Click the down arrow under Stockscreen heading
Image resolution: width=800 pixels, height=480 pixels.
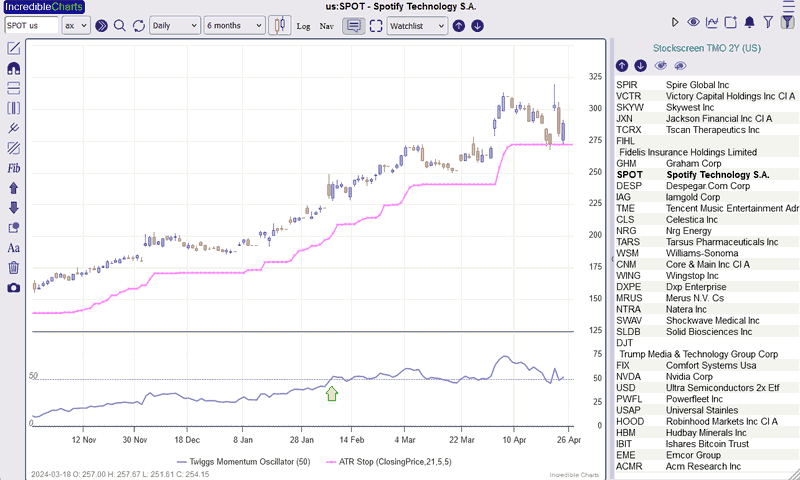(x=640, y=66)
